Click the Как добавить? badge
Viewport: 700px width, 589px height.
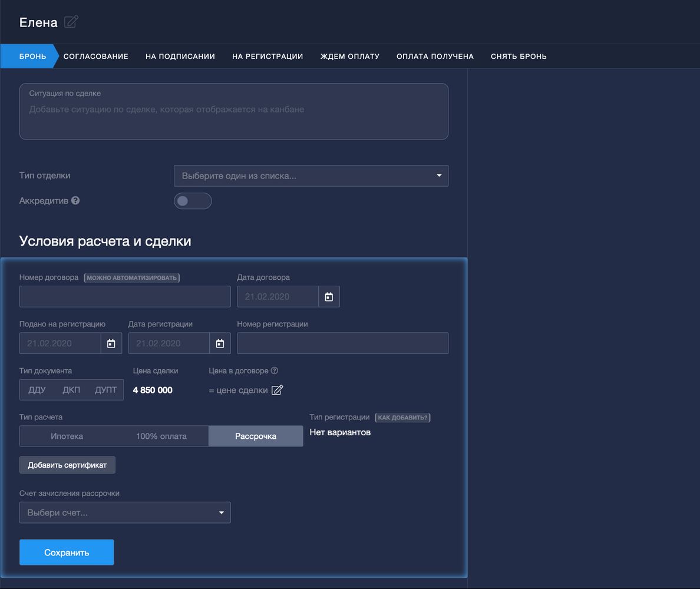(x=402, y=417)
